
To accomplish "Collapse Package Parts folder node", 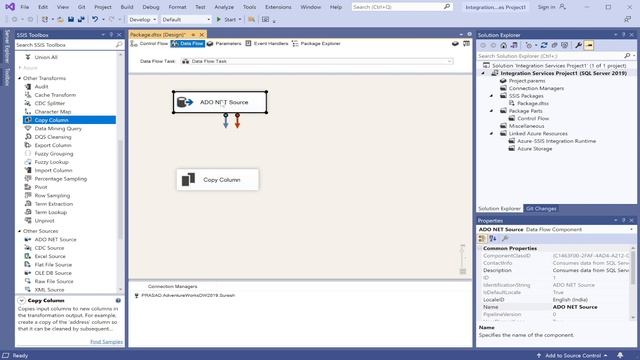I will (x=491, y=111).
